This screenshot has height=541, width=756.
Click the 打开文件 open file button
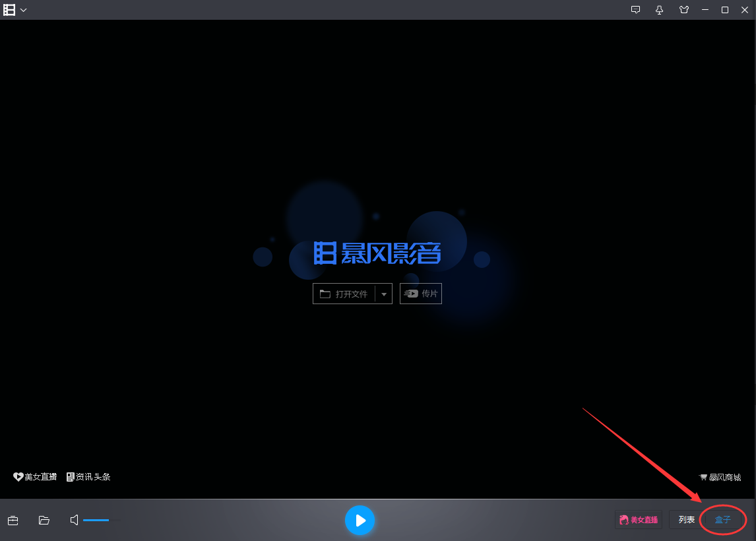coord(344,294)
